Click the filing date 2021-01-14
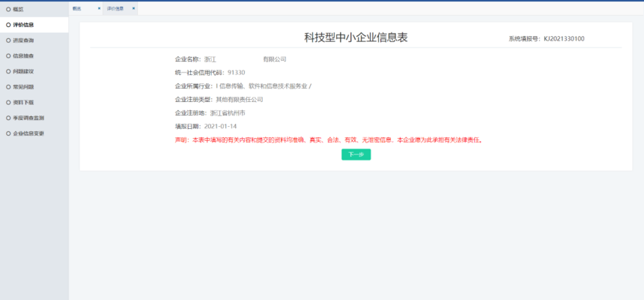 point(220,126)
